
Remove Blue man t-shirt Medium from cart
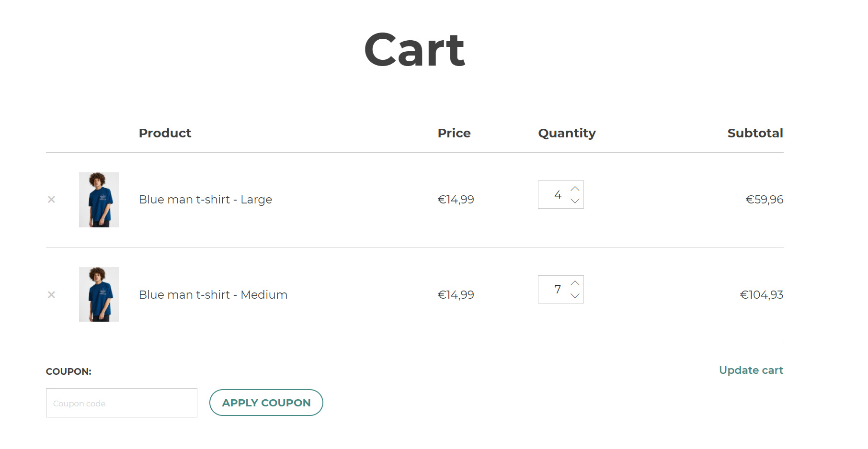[x=51, y=295]
